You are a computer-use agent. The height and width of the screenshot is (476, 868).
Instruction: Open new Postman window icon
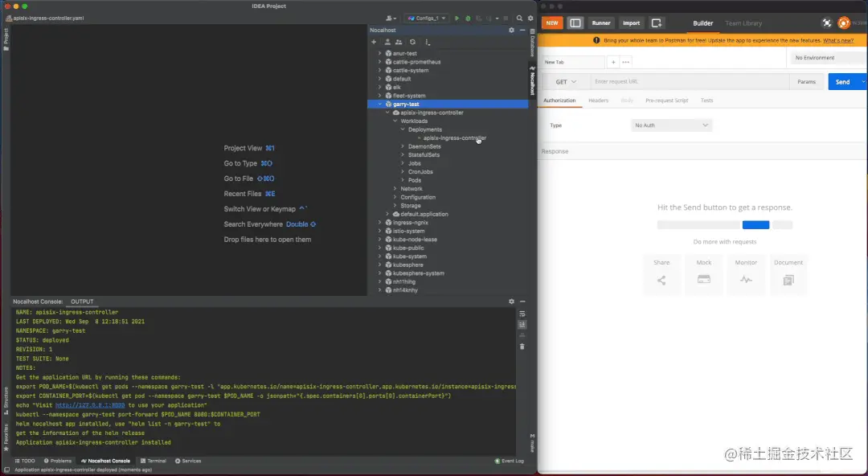(x=657, y=23)
